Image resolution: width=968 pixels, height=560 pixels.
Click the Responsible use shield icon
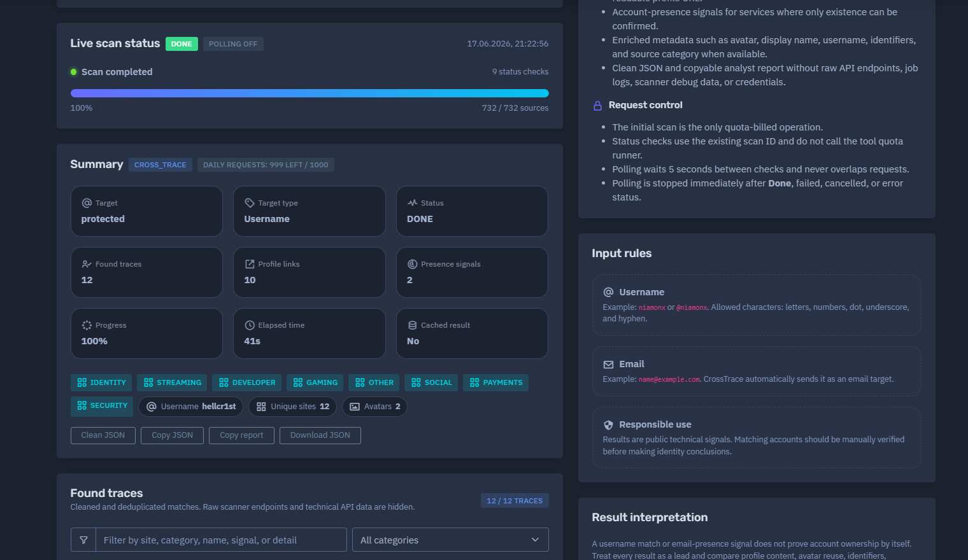point(608,425)
